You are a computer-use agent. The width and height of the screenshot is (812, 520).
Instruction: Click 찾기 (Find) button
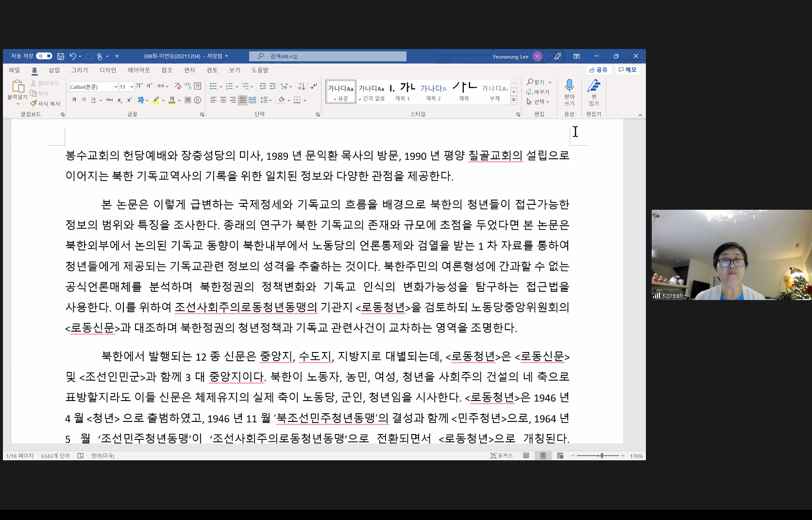click(x=536, y=83)
